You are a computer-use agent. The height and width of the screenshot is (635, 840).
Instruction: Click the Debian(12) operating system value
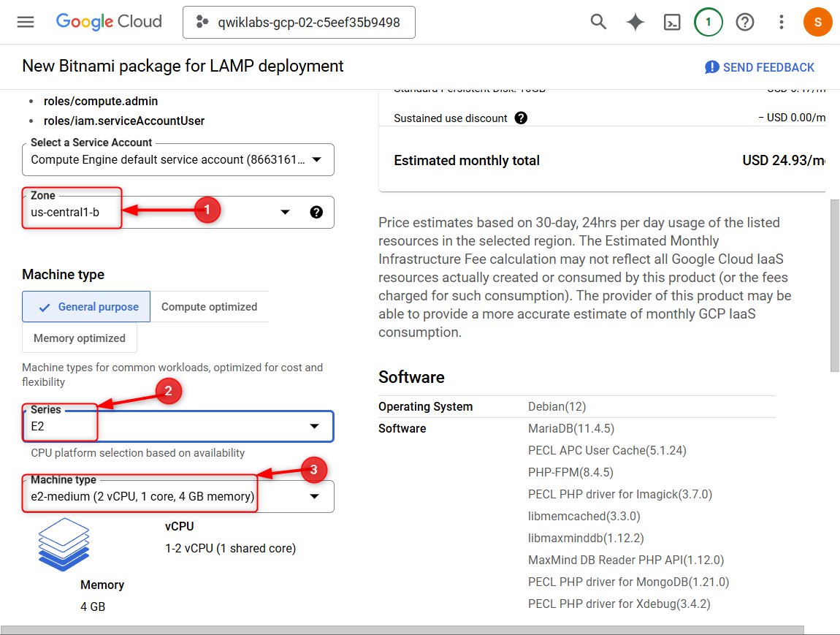(557, 407)
